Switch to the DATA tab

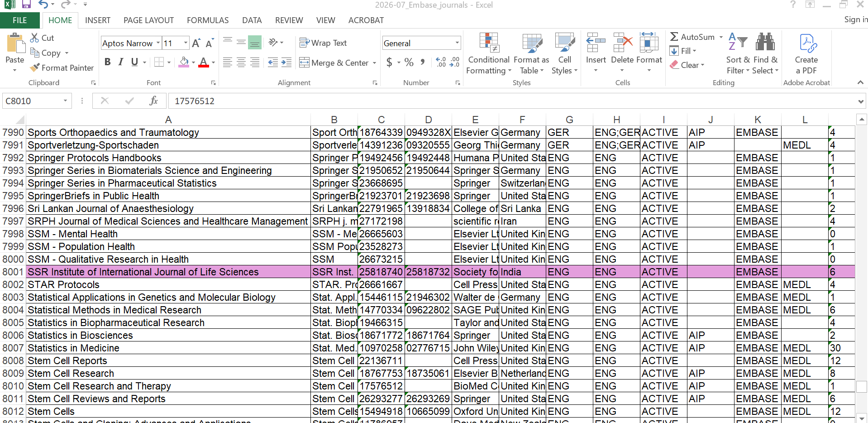point(252,20)
